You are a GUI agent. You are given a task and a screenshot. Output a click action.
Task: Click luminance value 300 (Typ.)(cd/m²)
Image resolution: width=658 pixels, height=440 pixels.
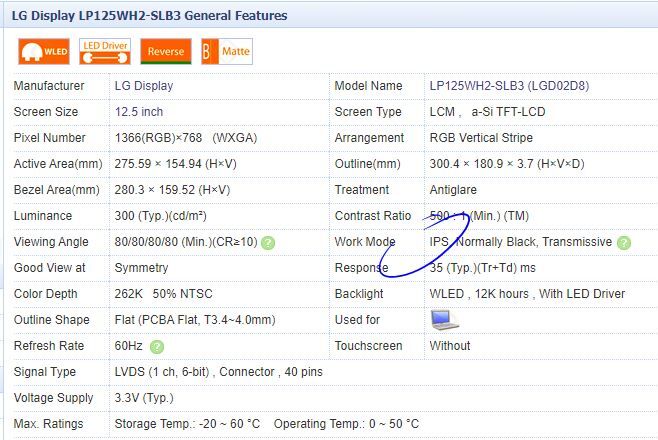pos(160,216)
